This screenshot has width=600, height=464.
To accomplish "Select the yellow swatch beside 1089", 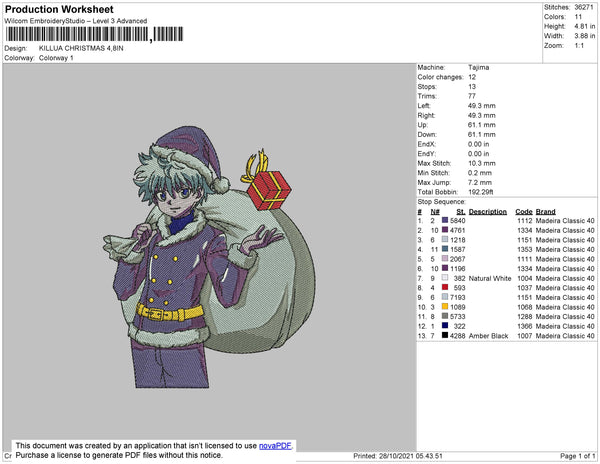I will click(x=445, y=306).
